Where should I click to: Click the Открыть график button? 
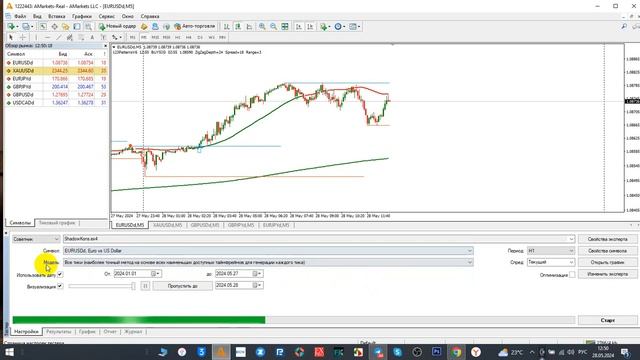coord(607,262)
